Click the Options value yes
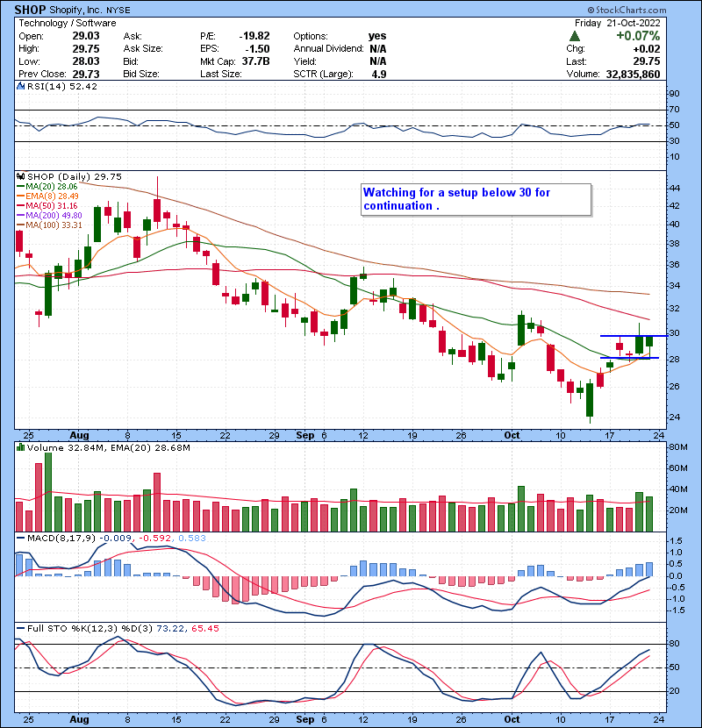 377,36
